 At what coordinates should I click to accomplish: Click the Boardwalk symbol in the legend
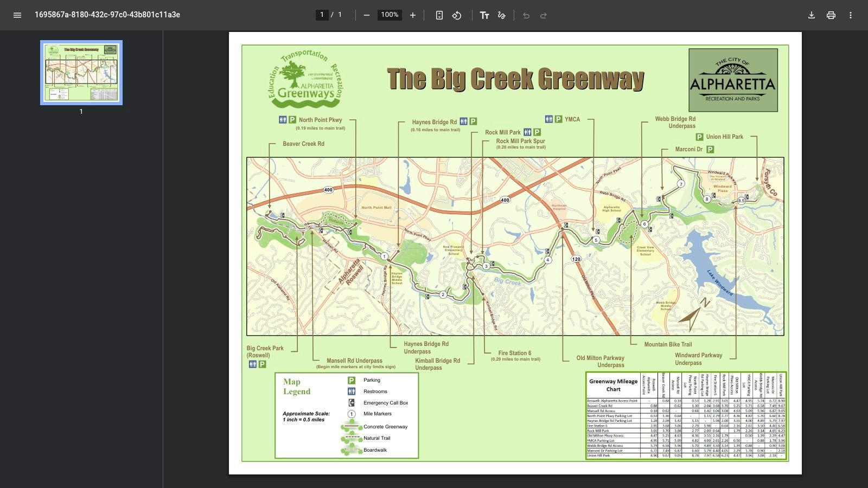[352, 450]
